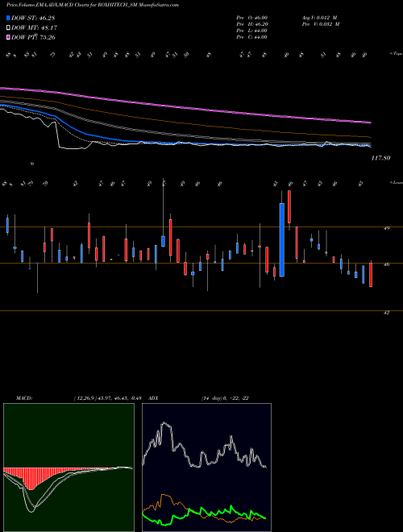Click the 'Pre H: 46.20' high value
403x532 pixels.
click(x=252, y=24)
